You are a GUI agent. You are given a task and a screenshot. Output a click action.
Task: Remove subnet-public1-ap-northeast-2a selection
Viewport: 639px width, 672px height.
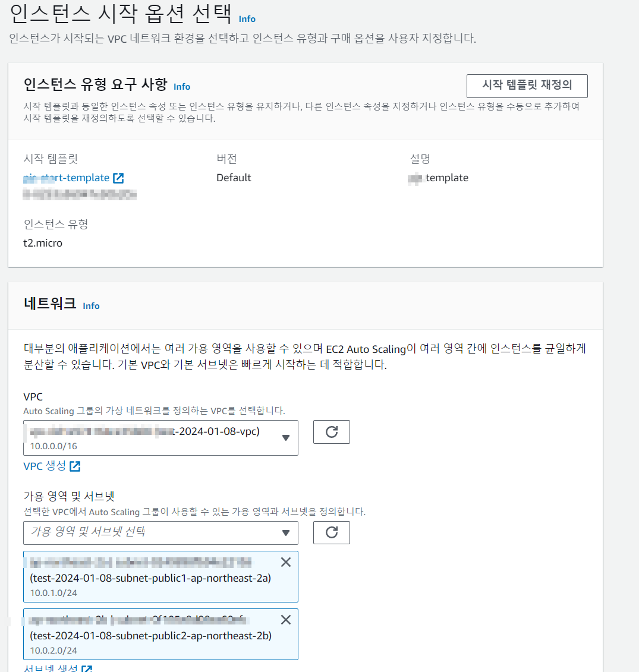(286, 562)
